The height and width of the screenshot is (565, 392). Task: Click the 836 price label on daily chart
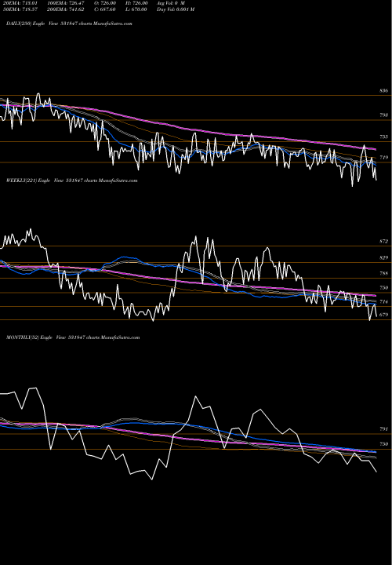(383, 91)
